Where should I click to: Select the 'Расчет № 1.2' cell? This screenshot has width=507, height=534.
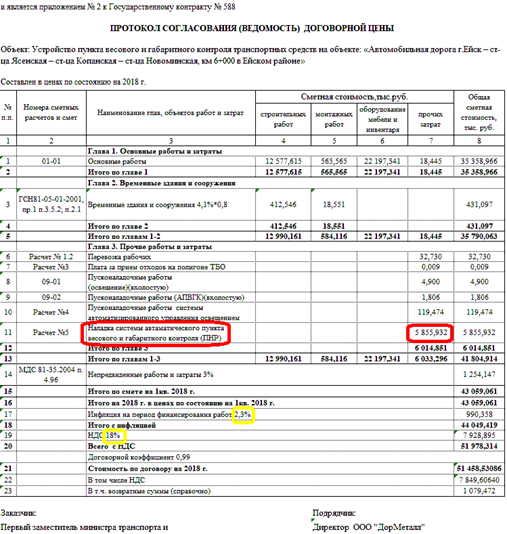(x=51, y=257)
